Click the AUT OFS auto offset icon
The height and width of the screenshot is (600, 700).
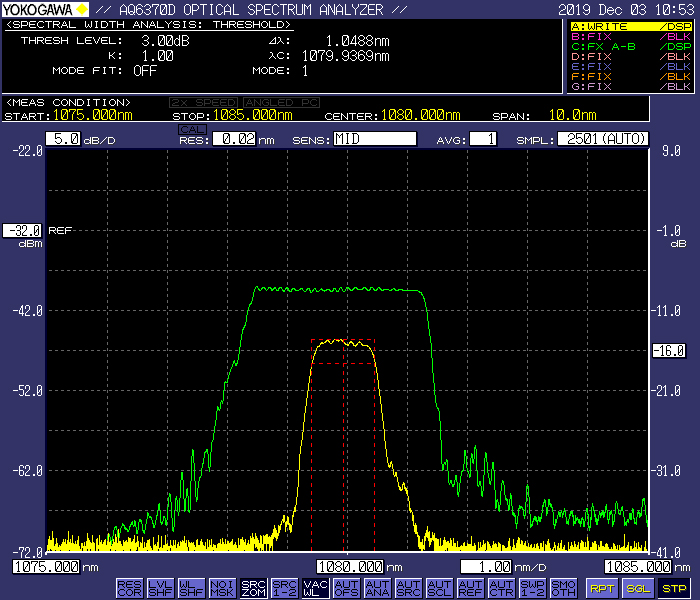346,588
